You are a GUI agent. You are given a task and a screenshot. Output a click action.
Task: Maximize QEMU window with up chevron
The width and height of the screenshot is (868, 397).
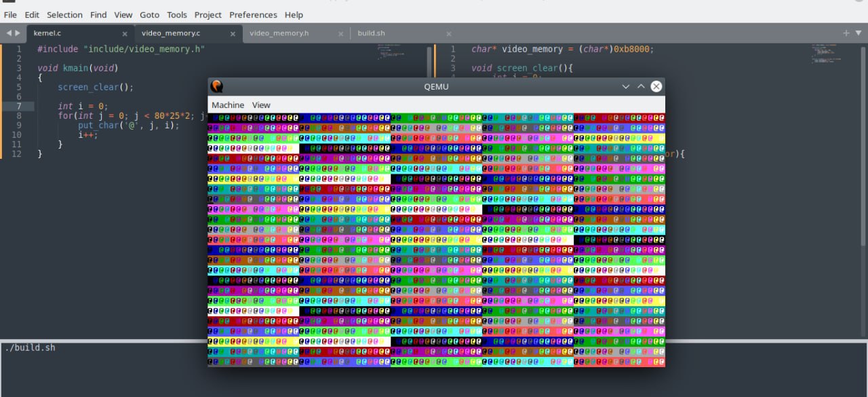(x=641, y=86)
